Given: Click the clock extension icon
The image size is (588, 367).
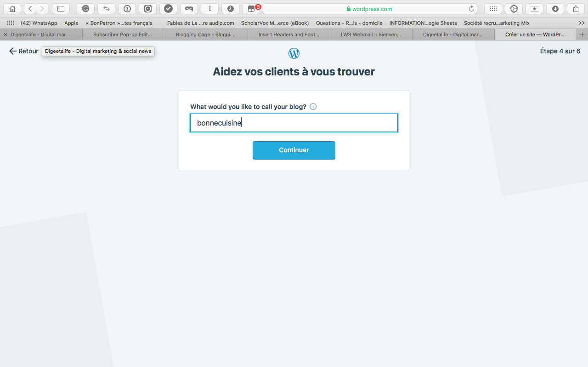Looking at the screenshot, I should click(x=230, y=9).
